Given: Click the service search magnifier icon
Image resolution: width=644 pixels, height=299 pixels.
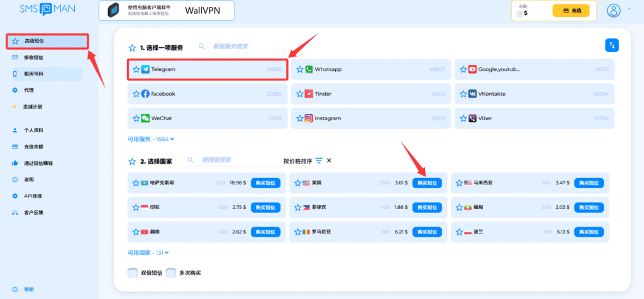Looking at the screenshot, I should [x=202, y=47].
